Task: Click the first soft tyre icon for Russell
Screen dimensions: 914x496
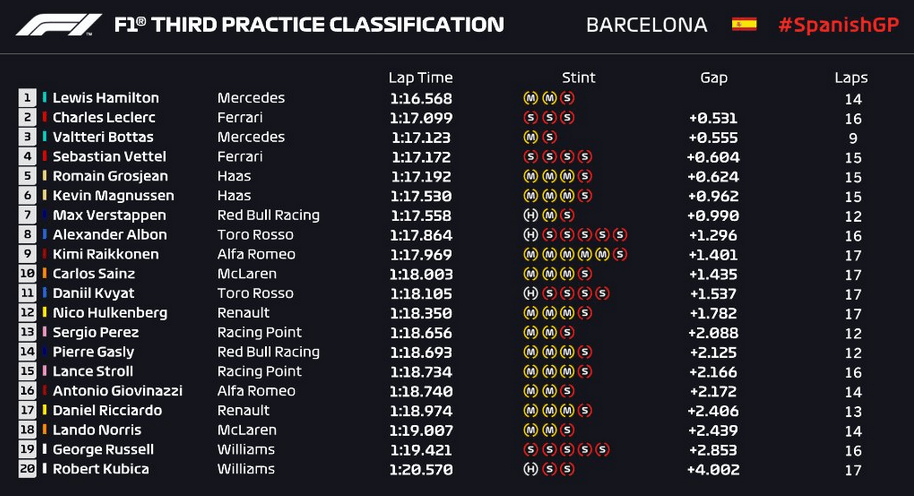Action: [x=530, y=449]
